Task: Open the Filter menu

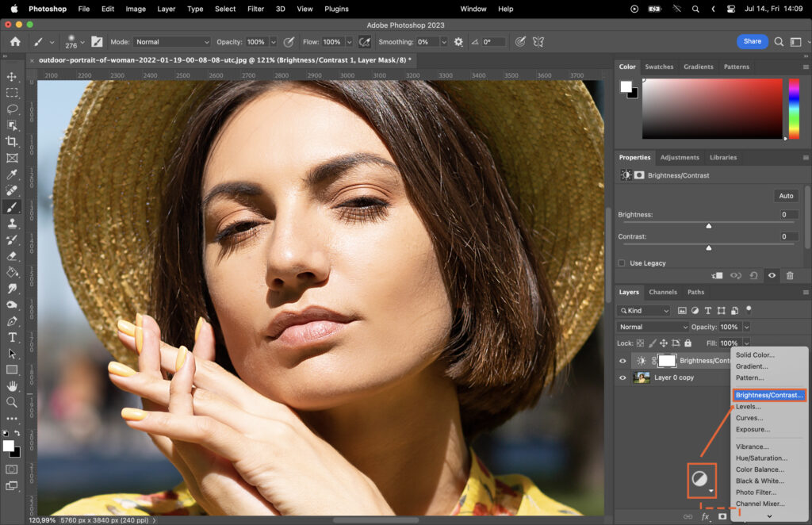Action: point(255,9)
